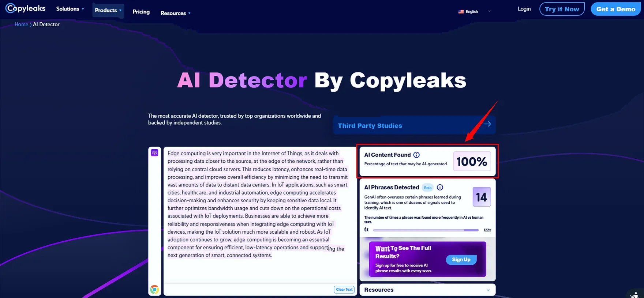Click the AI Phrases Detected heading
Screen dimensions: 644x298
coord(392,187)
